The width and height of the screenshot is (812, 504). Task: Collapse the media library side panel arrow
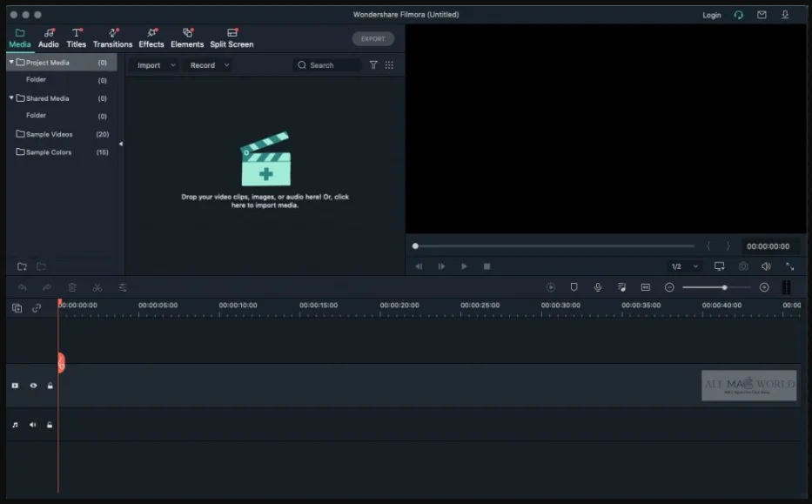121,144
